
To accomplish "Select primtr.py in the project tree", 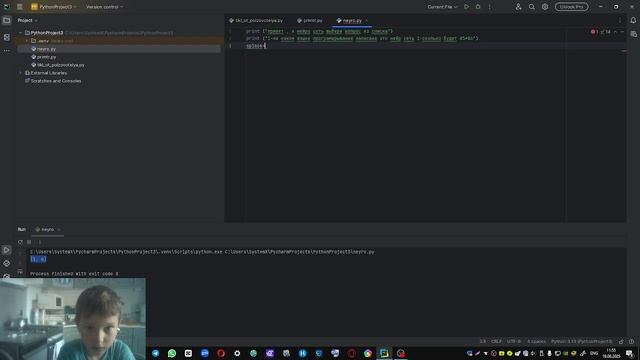I will (47, 57).
